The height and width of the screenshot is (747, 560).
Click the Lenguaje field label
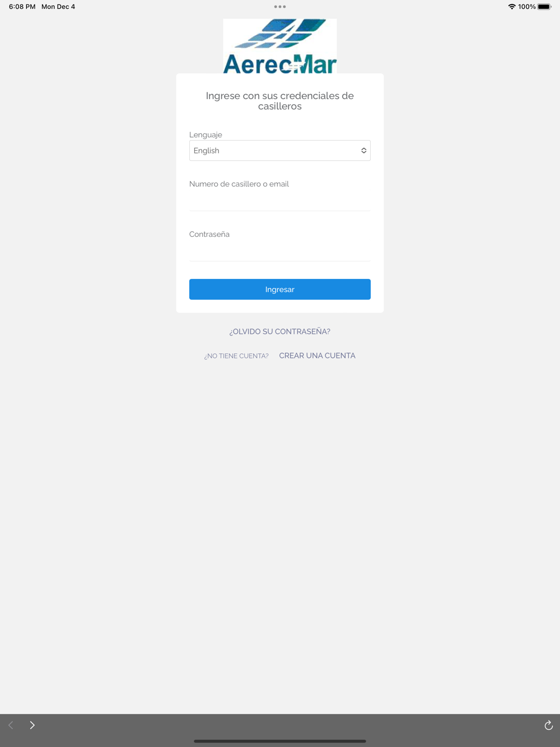click(206, 135)
